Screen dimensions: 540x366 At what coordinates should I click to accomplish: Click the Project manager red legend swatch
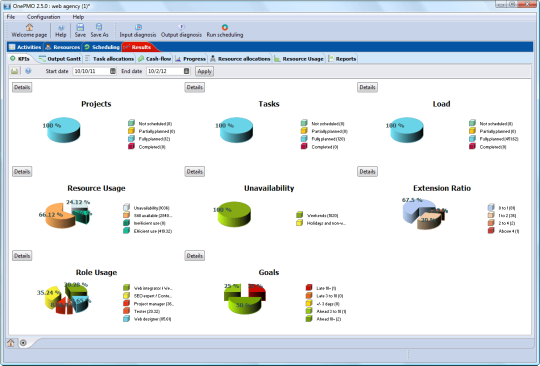tap(126, 303)
